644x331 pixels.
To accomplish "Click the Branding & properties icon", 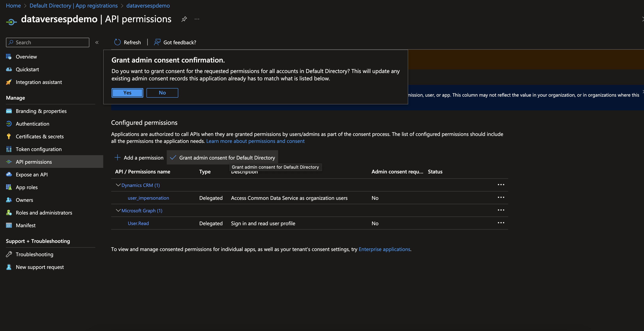I will (9, 111).
